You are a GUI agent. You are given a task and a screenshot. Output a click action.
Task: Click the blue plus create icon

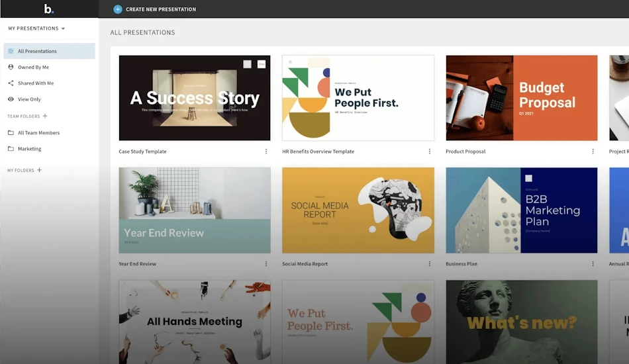118,9
